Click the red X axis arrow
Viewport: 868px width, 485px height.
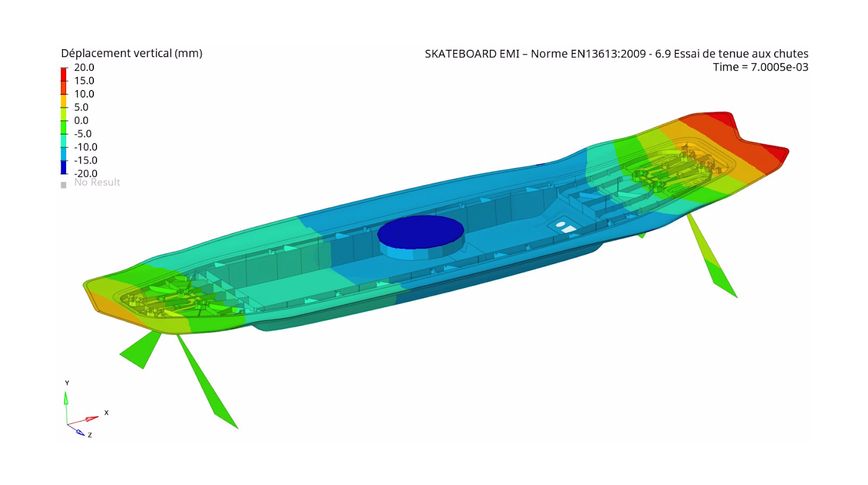point(90,419)
